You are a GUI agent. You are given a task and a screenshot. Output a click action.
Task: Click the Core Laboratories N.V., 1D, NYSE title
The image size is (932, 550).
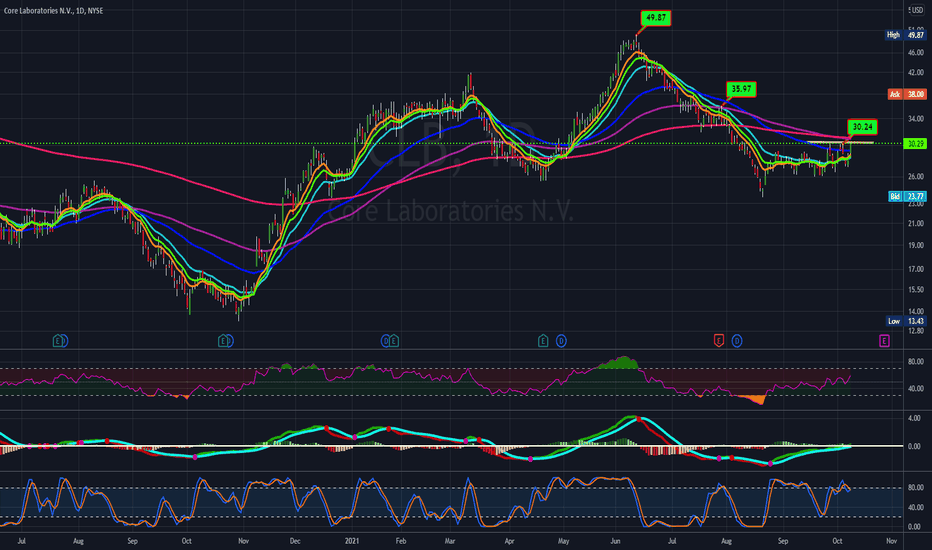(x=53, y=11)
